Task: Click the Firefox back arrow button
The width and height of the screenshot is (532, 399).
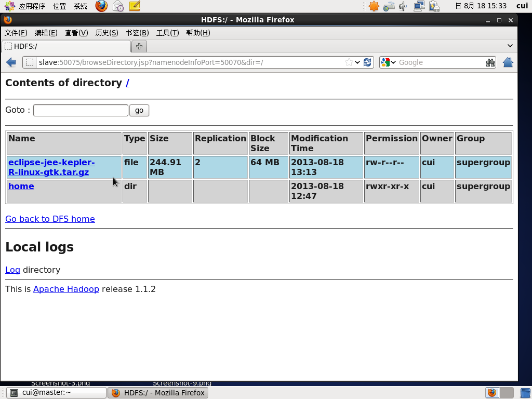Action: [11, 62]
